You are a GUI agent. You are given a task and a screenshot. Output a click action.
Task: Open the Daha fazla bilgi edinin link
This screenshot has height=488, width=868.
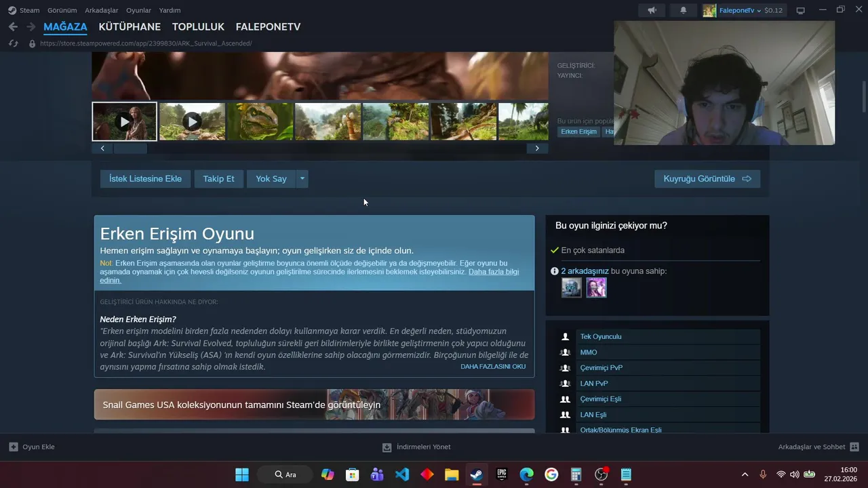(x=493, y=272)
